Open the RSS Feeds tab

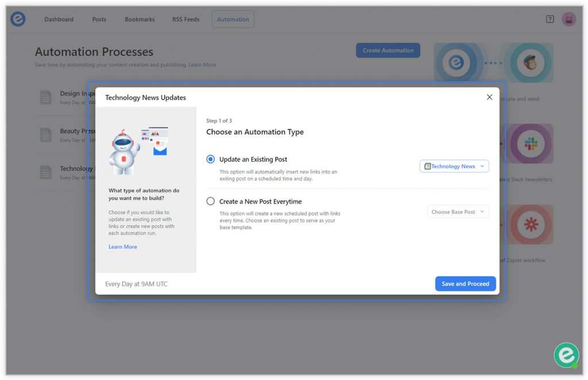coord(186,19)
